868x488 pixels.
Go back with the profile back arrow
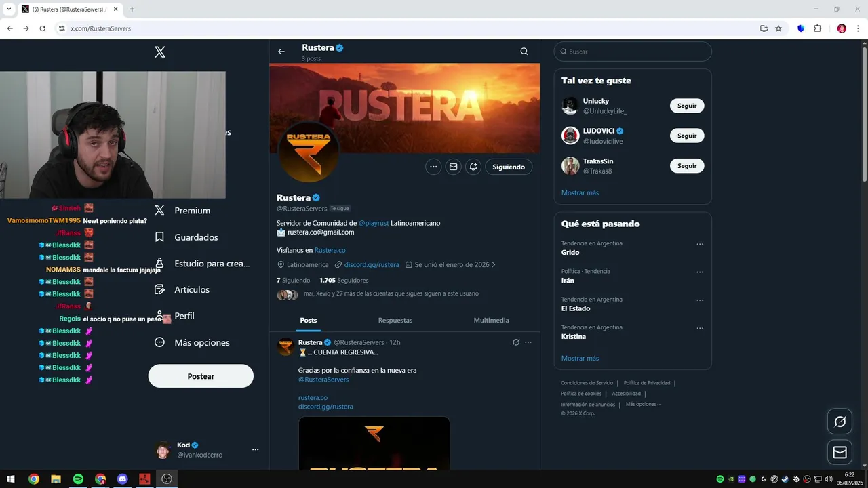point(281,52)
